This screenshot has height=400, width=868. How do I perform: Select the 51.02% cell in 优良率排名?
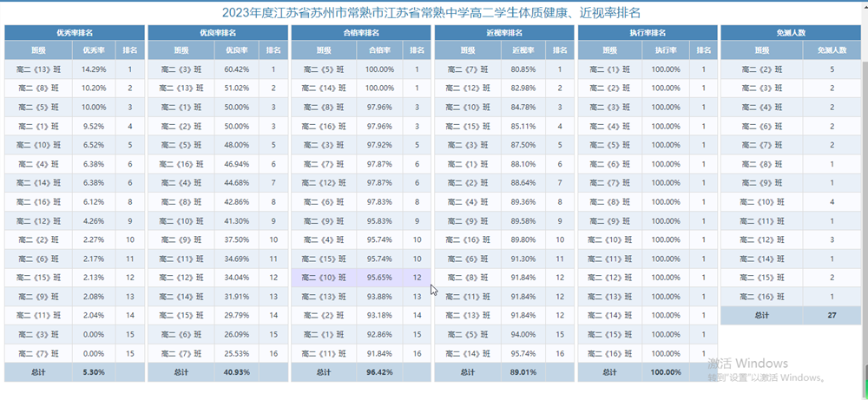click(236, 89)
